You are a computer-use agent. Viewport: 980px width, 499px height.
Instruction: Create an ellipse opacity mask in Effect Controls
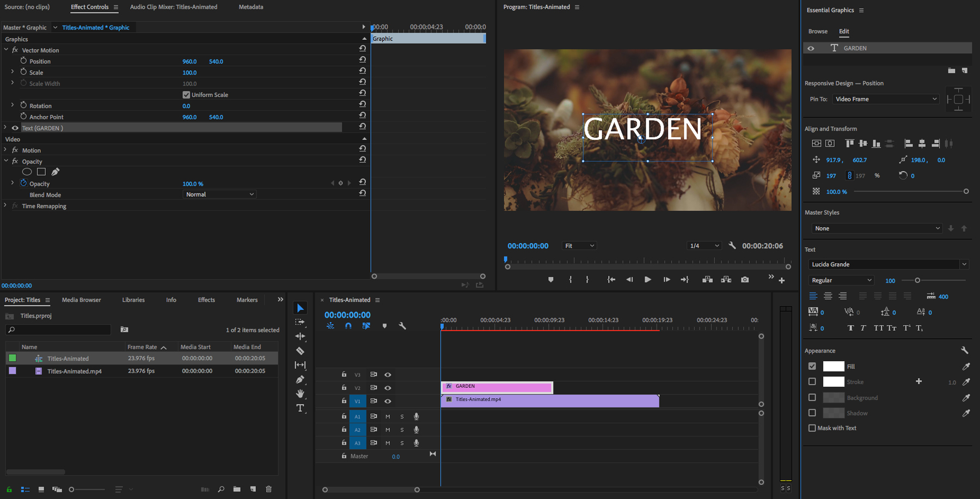pos(27,172)
